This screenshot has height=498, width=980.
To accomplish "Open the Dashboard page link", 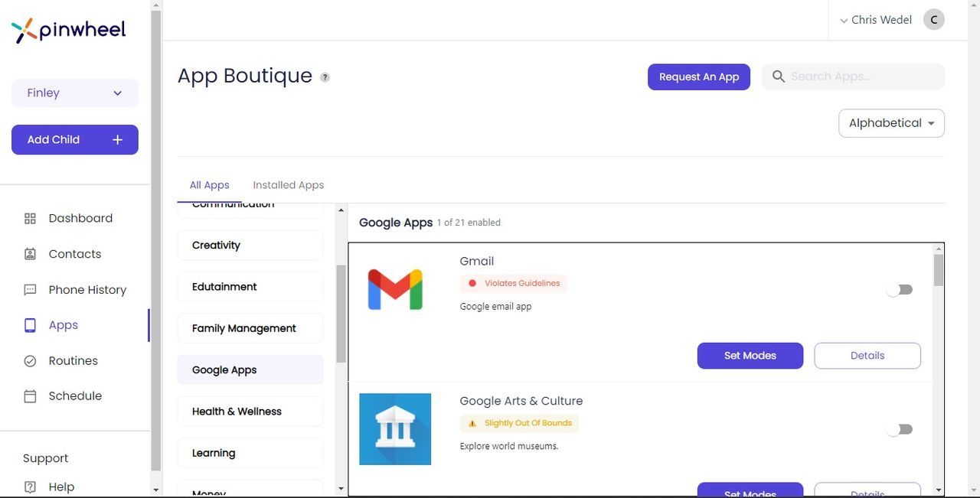I will (80, 219).
